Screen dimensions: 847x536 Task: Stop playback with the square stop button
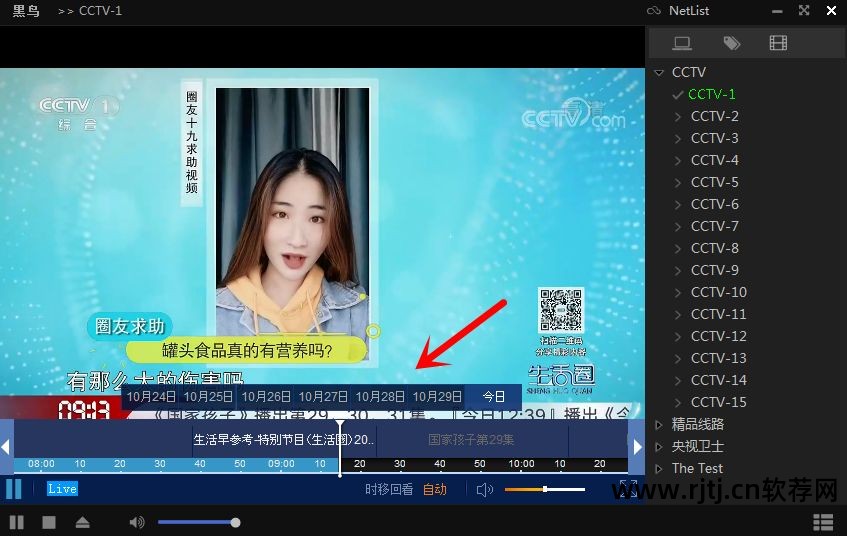[x=49, y=522]
